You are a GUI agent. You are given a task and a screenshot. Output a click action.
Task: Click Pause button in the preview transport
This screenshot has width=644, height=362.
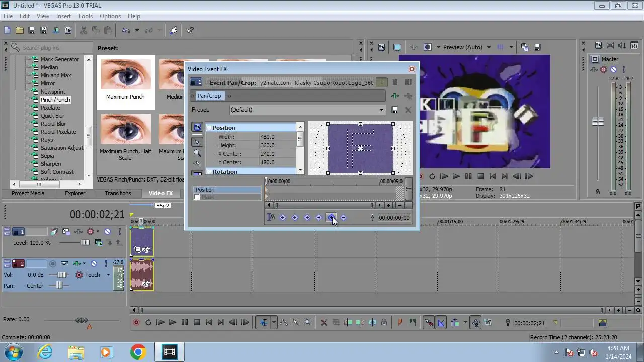468,176
